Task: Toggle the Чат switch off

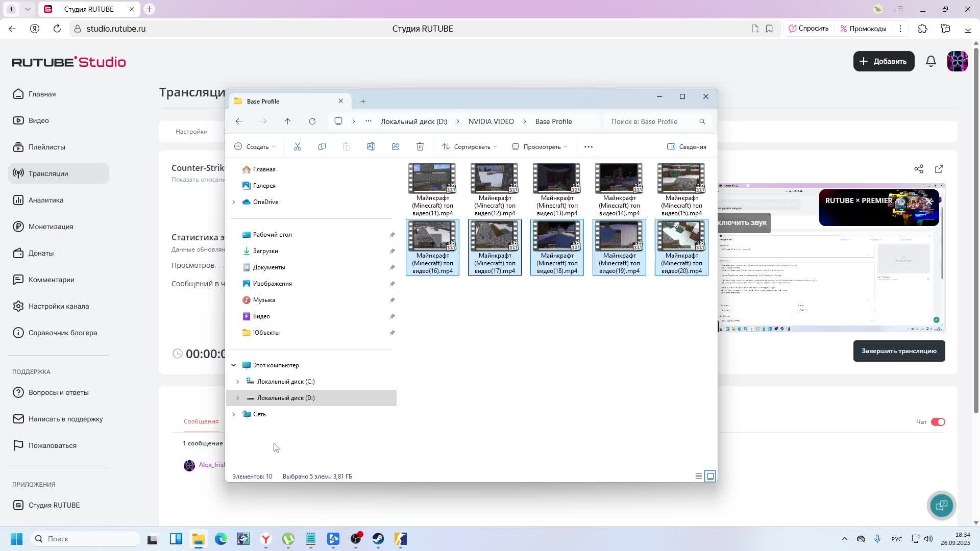Action: (x=938, y=422)
